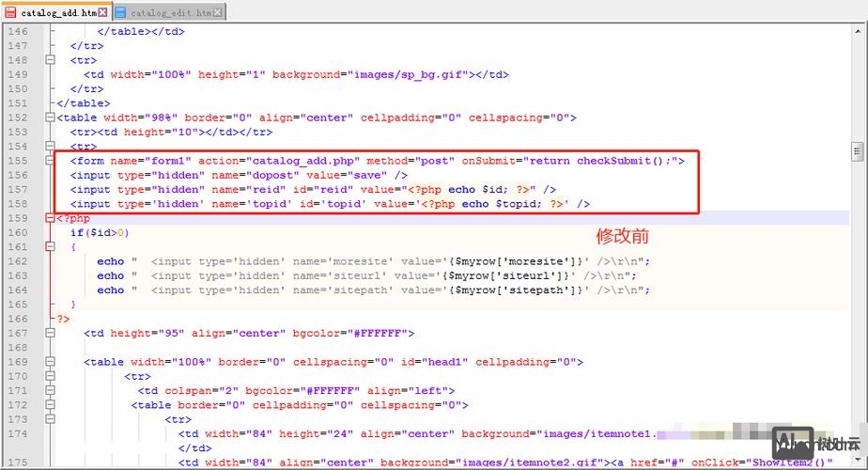Collapse the form fold at line 155
868x470 pixels.
(51, 161)
